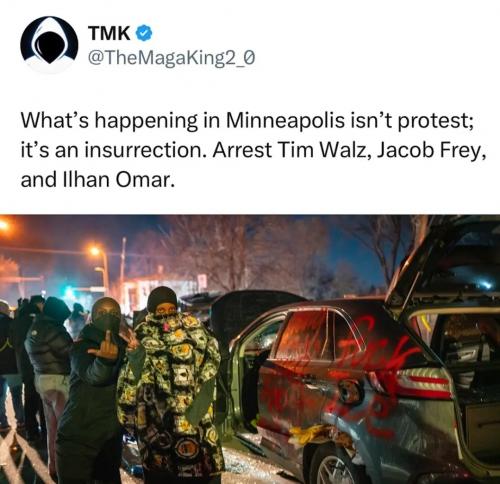Click the car's rear tail light
Viewport: 500px width, 484px height.
423,383
